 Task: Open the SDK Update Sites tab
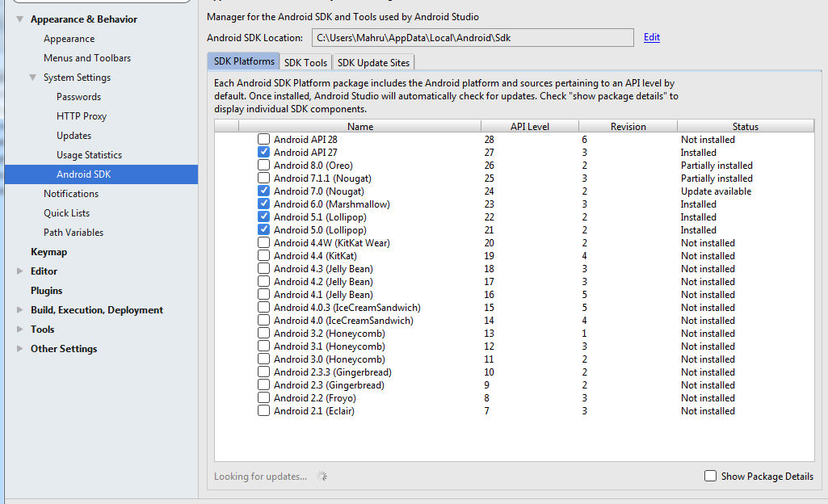coord(373,62)
